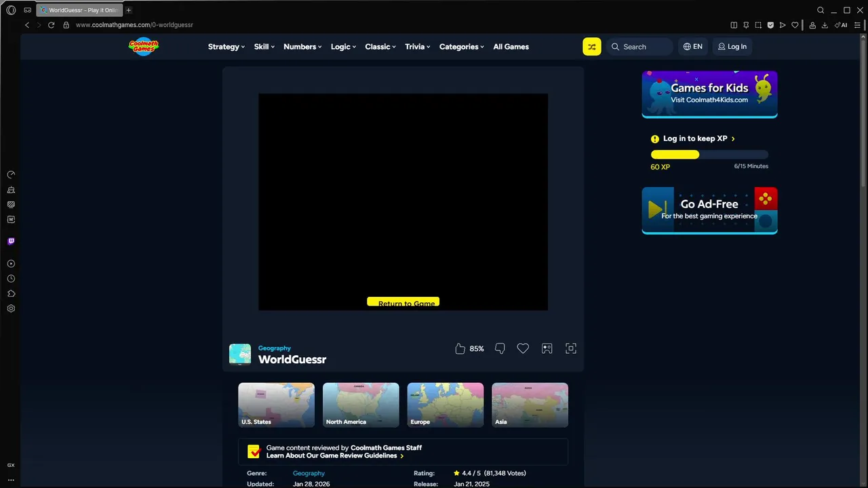Take a snapshot with the capture icon

[x=758, y=25]
